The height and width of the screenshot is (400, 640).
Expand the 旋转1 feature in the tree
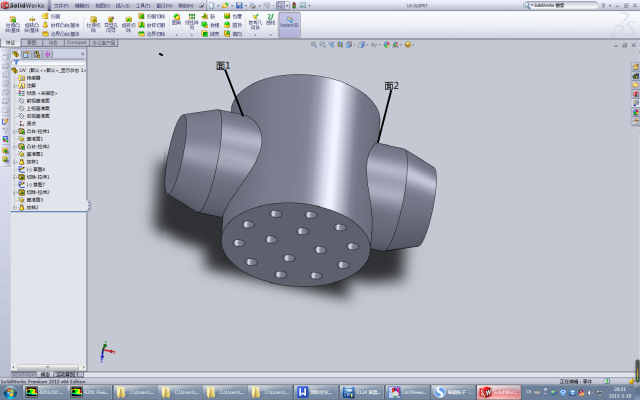coord(14,161)
